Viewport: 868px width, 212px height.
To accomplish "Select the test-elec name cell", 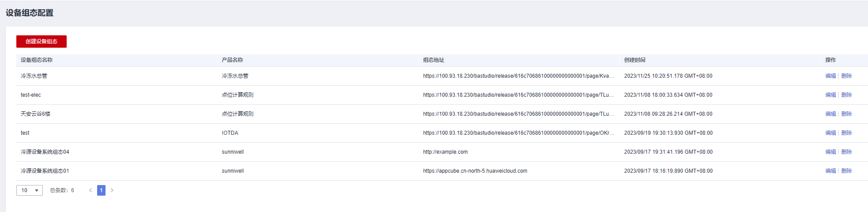I will [x=31, y=95].
